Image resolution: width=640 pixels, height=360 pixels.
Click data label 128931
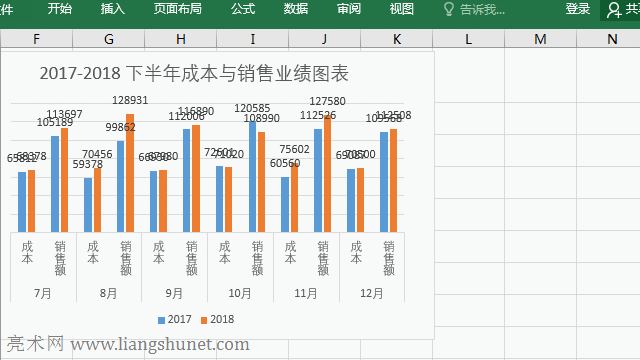click(130, 100)
